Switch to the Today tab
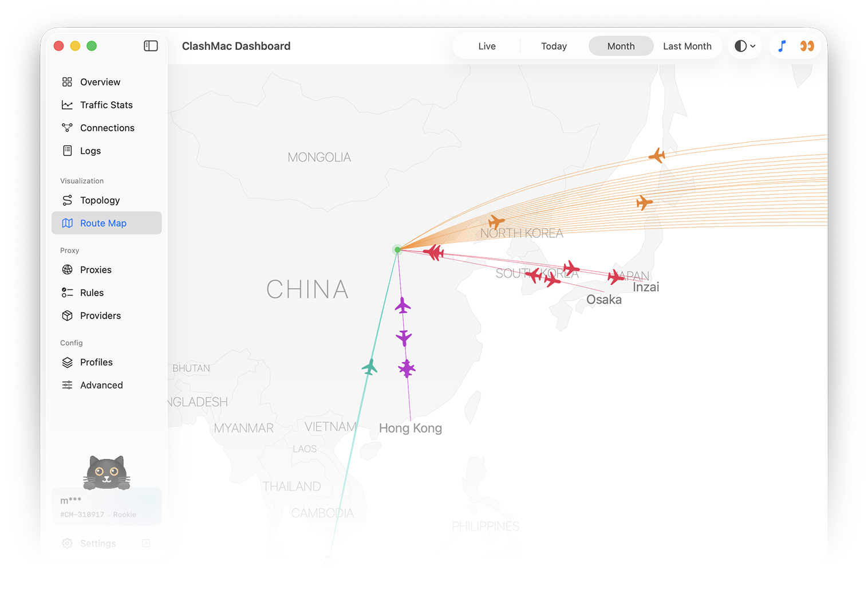Image resolution: width=868 pixels, height=605 pixels. point(553,46)
